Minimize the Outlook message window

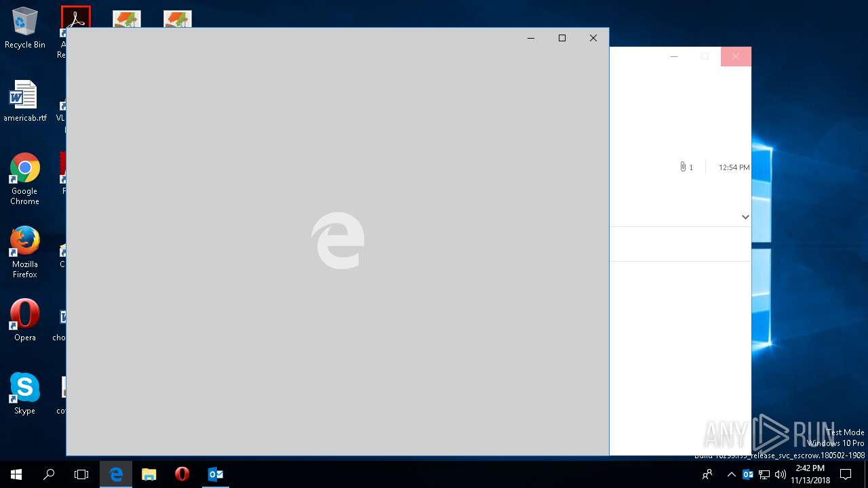(674, 56)
